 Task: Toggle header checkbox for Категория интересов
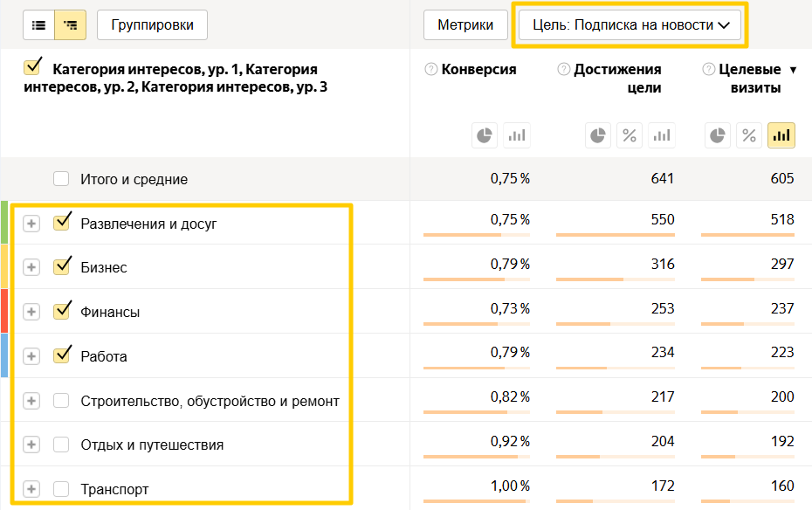[x=34, y=68]
